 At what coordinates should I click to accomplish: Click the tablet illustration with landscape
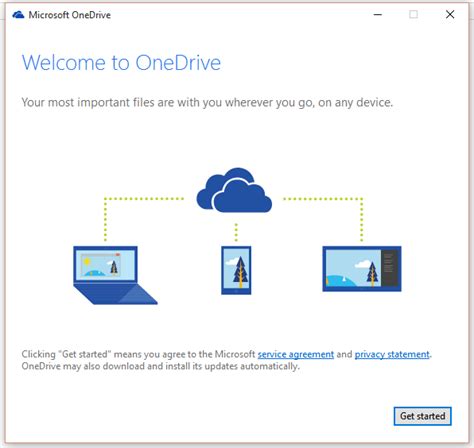pyautogui.click(x=362, y=269)
